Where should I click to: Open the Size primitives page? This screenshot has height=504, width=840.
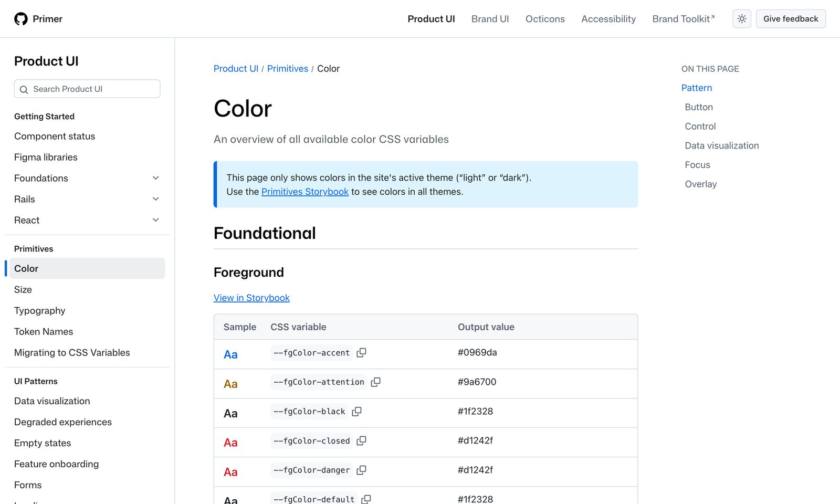pyautogui.click(x=23, y=289)
